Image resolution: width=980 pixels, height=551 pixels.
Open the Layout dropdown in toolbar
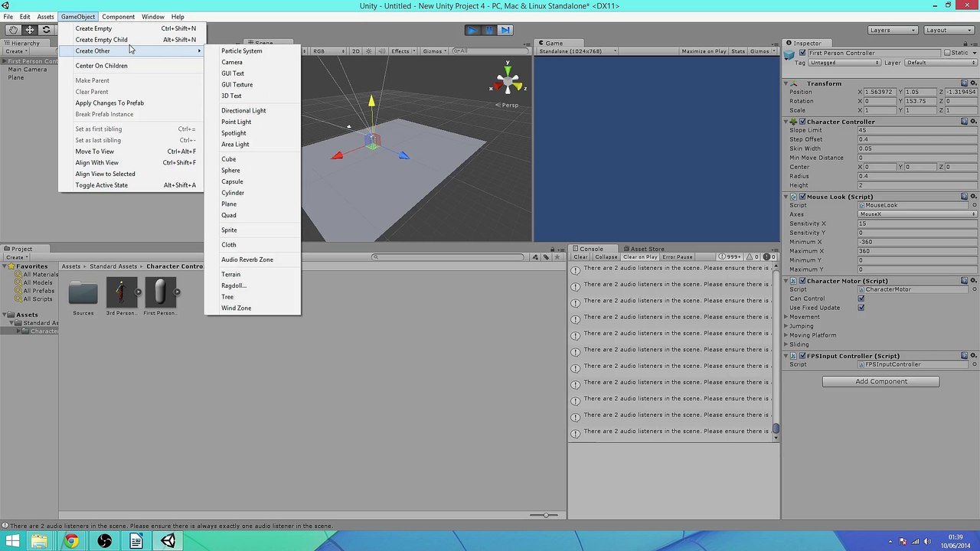point(949,30)
